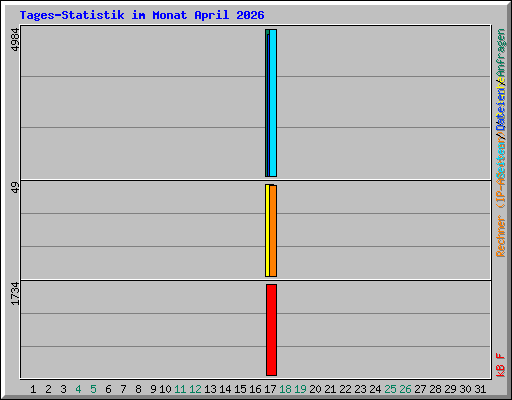This screenshot has height=400, width=512.
Task: Click day label 14 on the x-axis
Action: (225, 389)
